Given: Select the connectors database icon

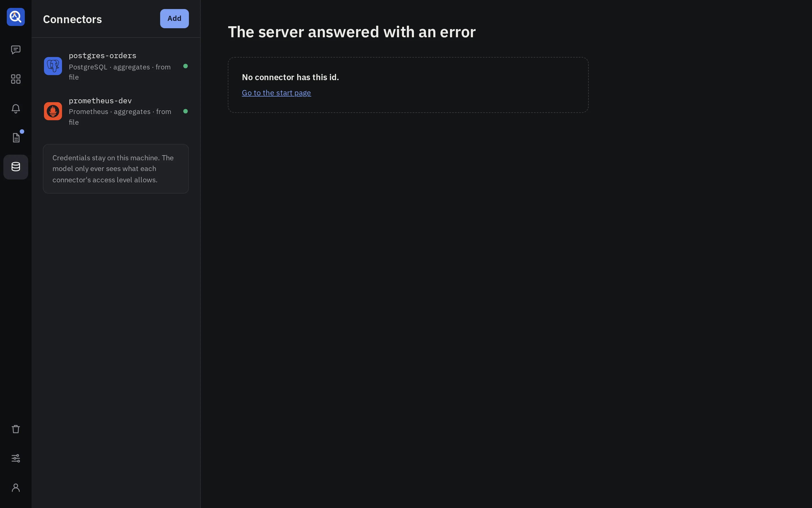Looking at the screenshot, I should tap(16, 167).
